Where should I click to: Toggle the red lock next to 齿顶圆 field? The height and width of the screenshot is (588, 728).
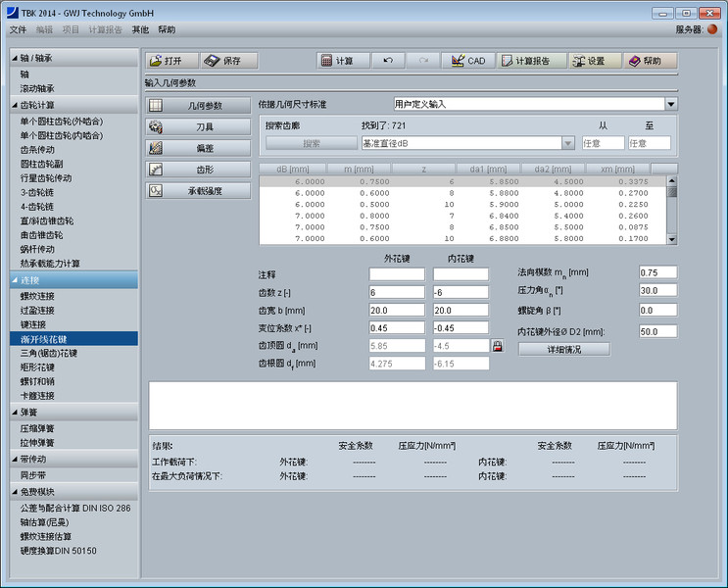(x=497, y=346)
